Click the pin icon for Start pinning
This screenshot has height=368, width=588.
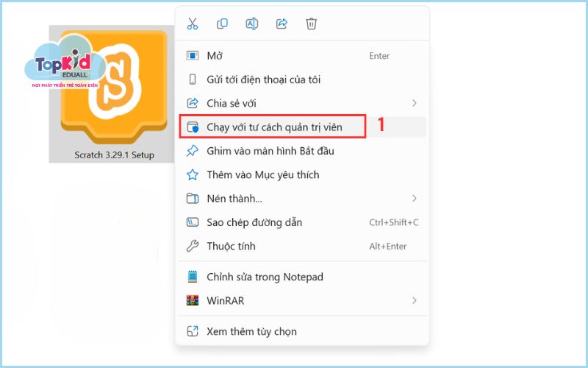coord(193,151)
